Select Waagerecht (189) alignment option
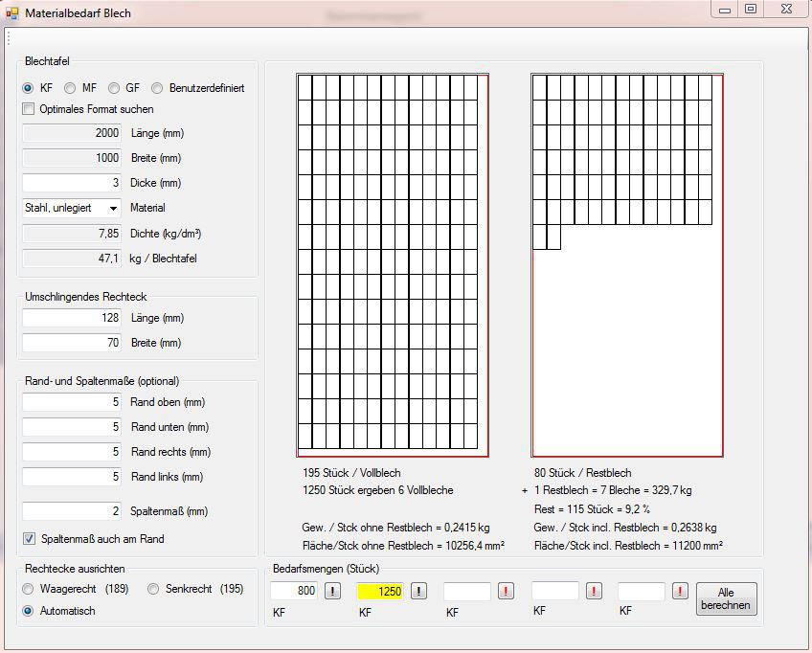Screen dimensions: 812x653 coord(29,589)
